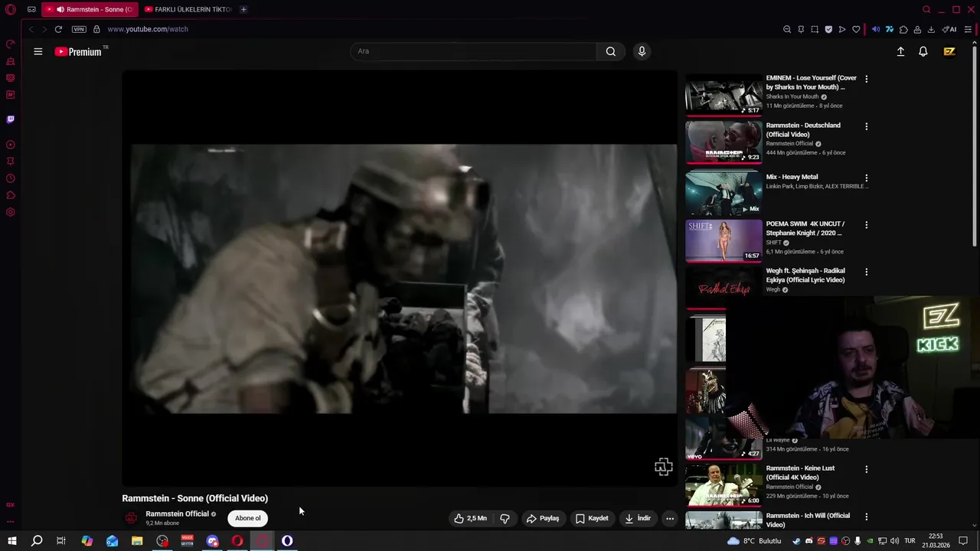980x551 pixels.
Task: Open Opera workspaces icon beside tabs
Action: 31,9
